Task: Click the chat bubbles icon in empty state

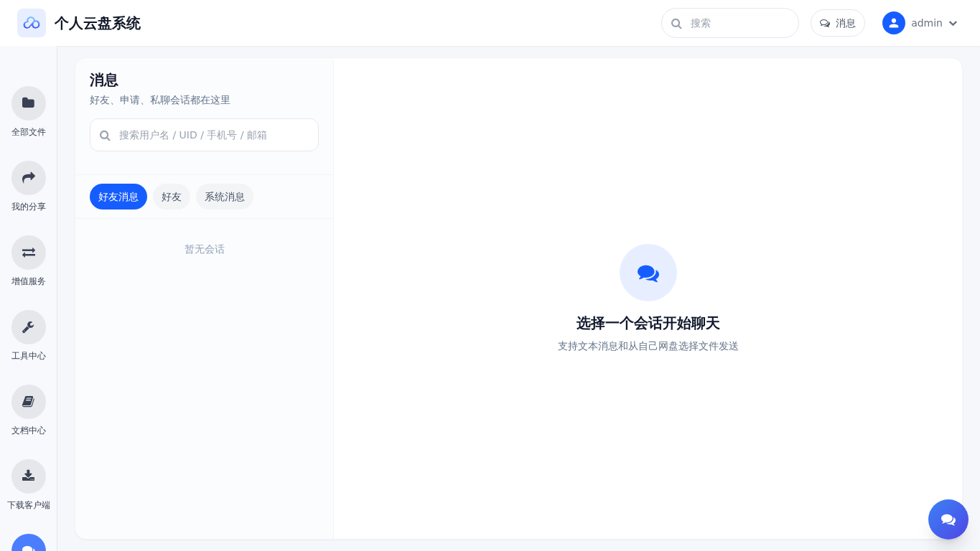Action: click(x=648, y=273)
